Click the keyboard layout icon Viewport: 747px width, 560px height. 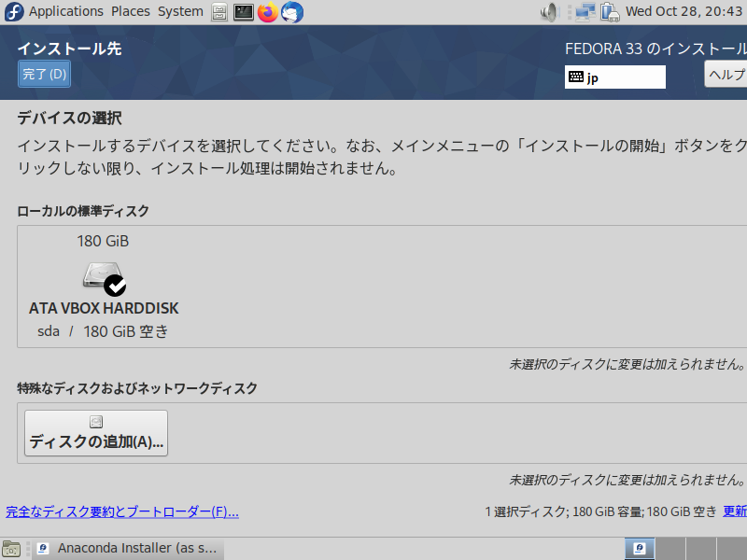click(x=576, y=77)
